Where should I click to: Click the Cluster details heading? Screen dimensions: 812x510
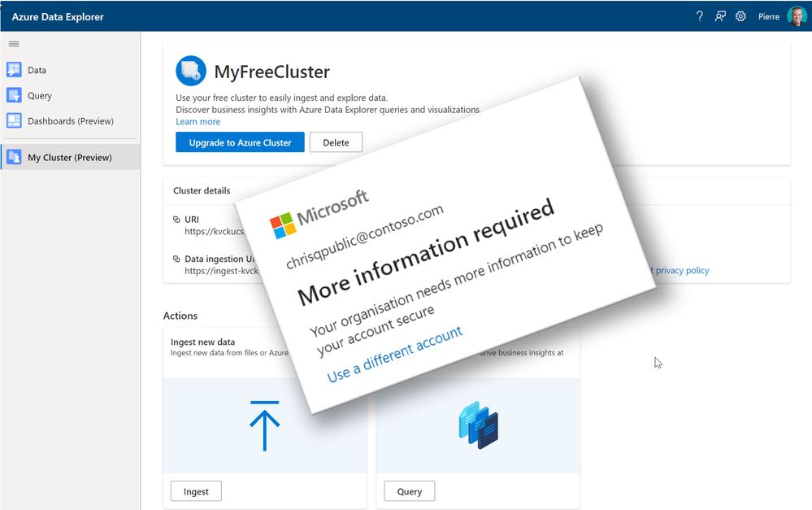point(202,190)
